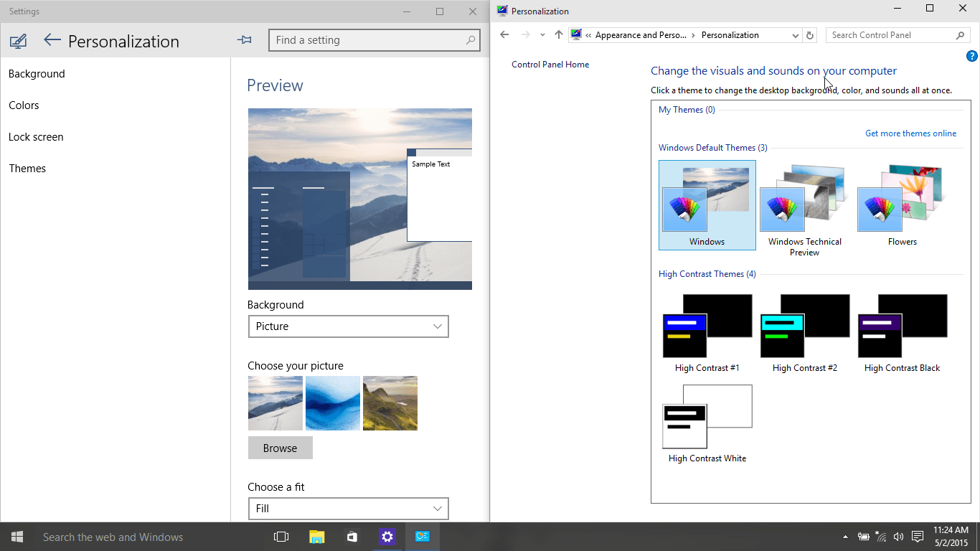The image size is (980, 551).
Task: Switch to Control Panel taskbar icon
Action: pyautogui.click(x=423, y=537)
